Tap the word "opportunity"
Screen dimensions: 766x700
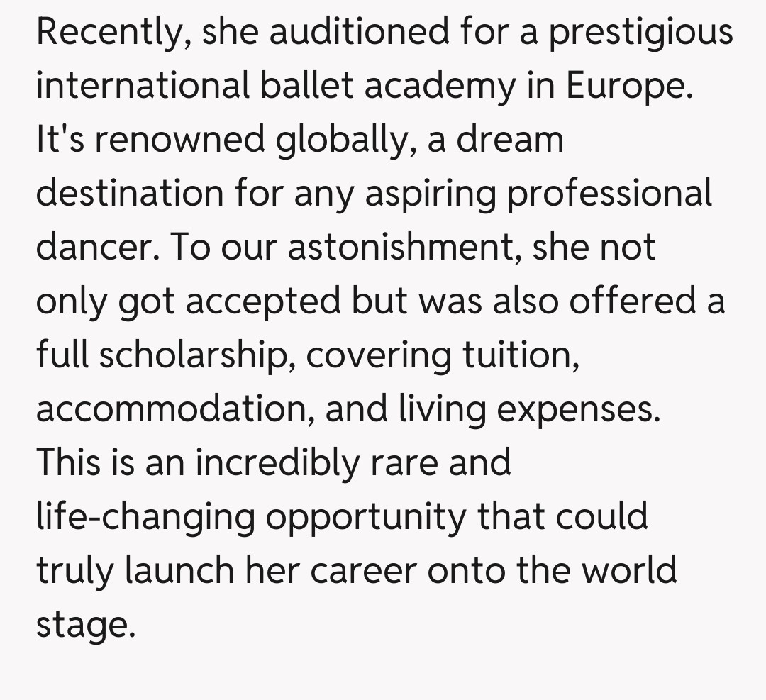pyautogui.click(x=366, y=517)
